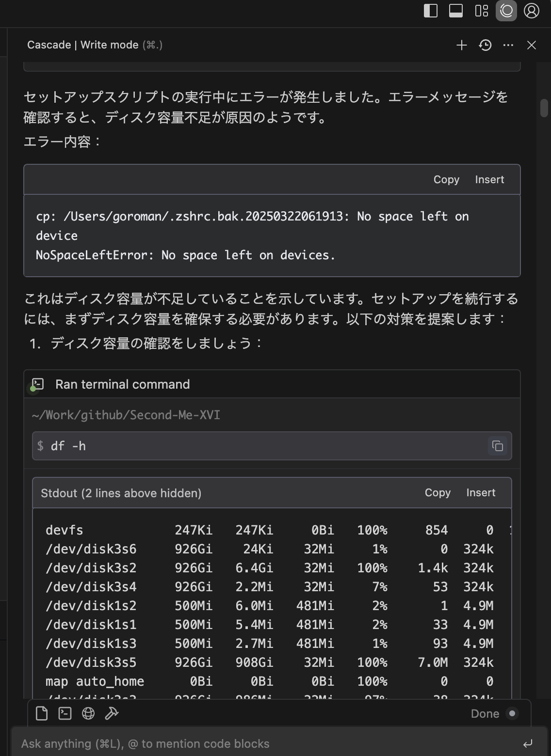Toggle the bottom panel layout icon
The height and width of the screenshot is (756, 551).
(456, 11)
